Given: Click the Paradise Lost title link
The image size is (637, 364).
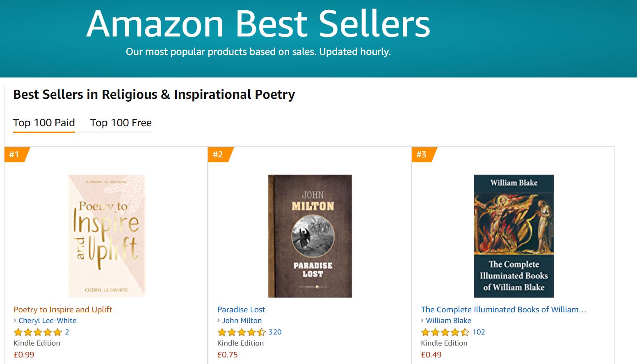Looking at the screenshot, I should pos(241,309).
